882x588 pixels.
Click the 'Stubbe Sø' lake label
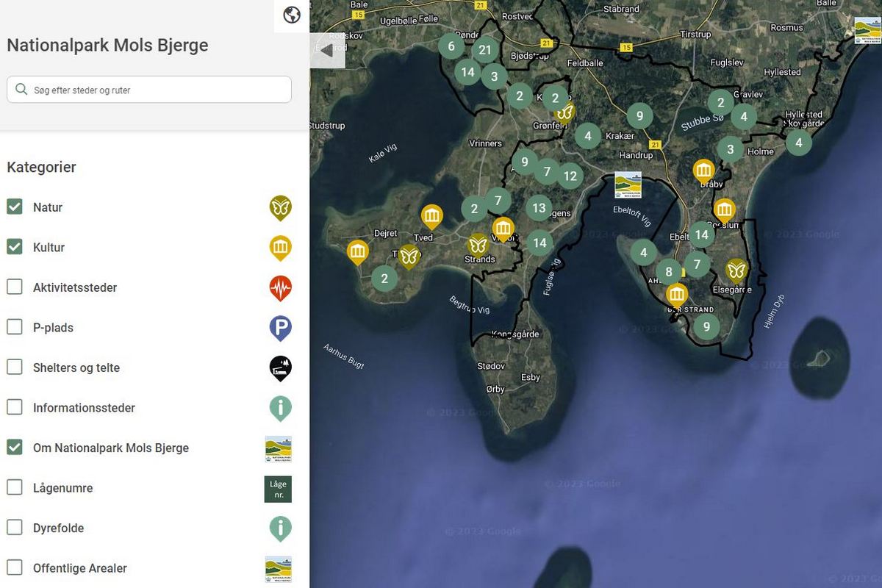tap(701, 122)
